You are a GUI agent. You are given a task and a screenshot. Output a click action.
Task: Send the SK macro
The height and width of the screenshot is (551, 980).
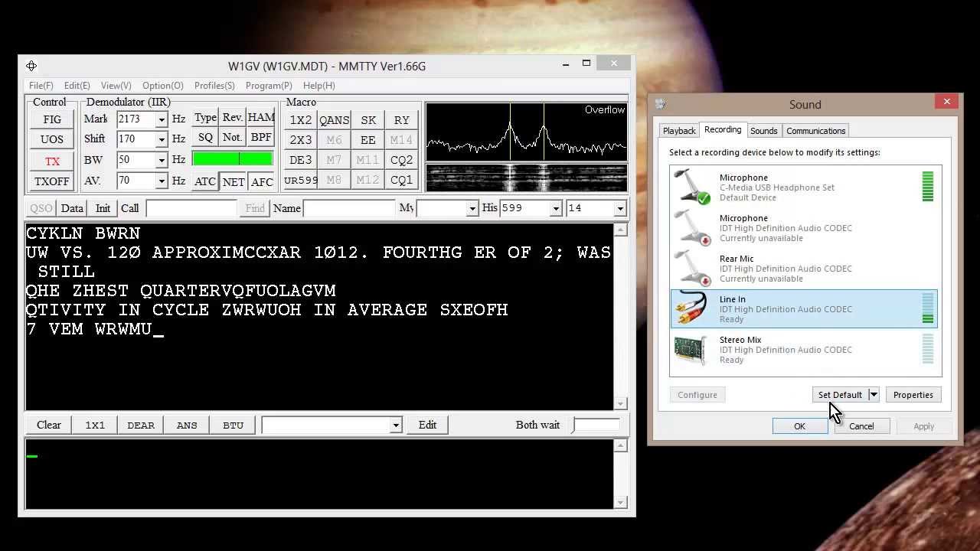coord(368,120)
